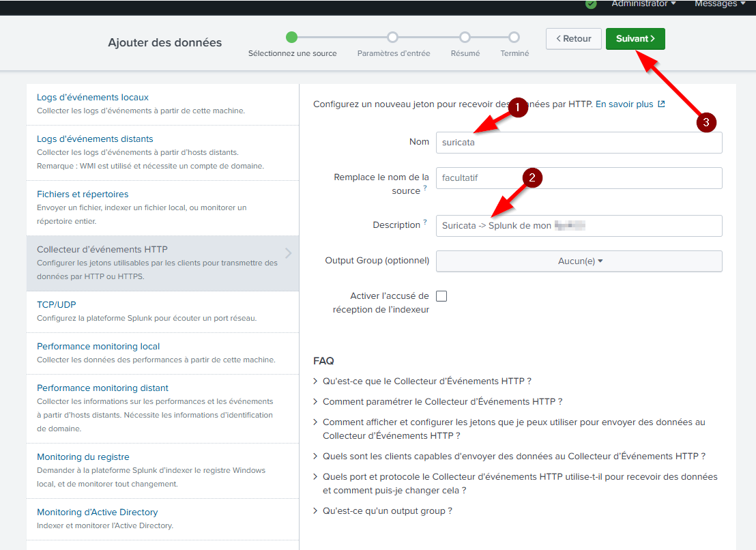The width and height of the screenshot is (756, 550).
Task: Click chevron arrow on Collecteur d'événements HTTP
Action: [x=288, y=253]
